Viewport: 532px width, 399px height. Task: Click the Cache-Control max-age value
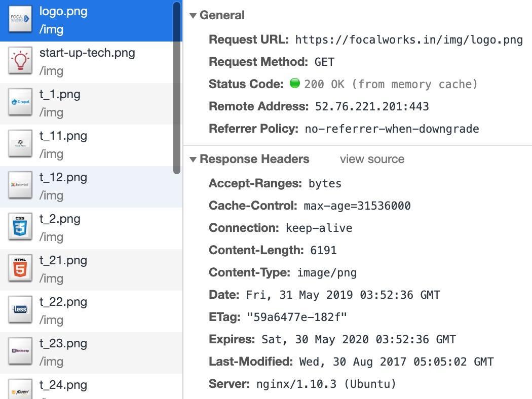pos(357,206)
